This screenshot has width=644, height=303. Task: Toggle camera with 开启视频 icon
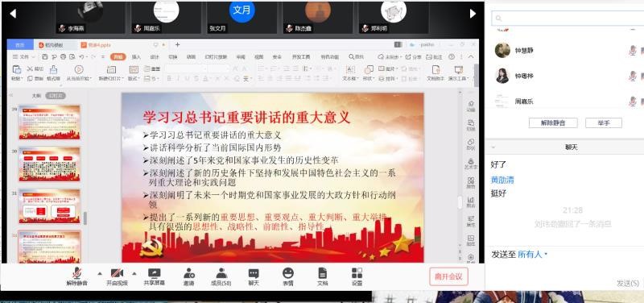117,276
